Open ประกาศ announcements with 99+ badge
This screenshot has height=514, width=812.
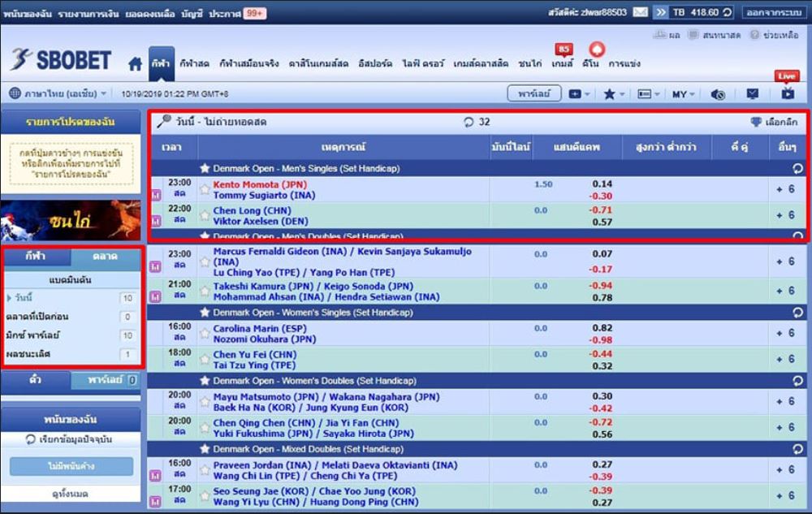(x=237, y=14)
